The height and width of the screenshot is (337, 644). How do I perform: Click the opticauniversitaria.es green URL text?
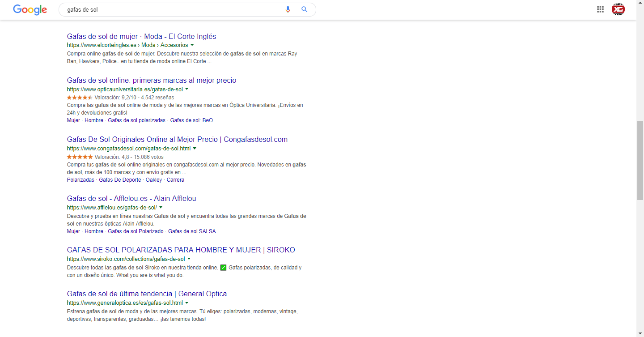tap(125, 89)
